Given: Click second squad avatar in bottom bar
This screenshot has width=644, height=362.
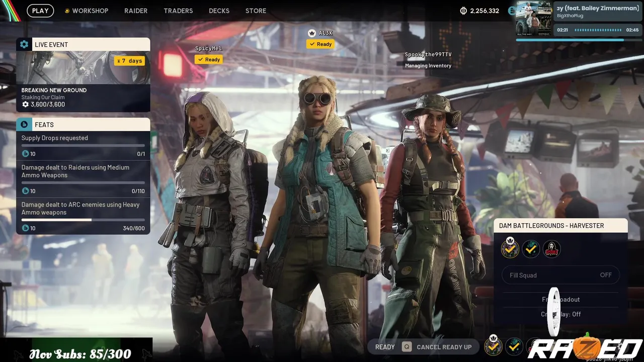Looking at the screenshot, I should click(514, 346).
